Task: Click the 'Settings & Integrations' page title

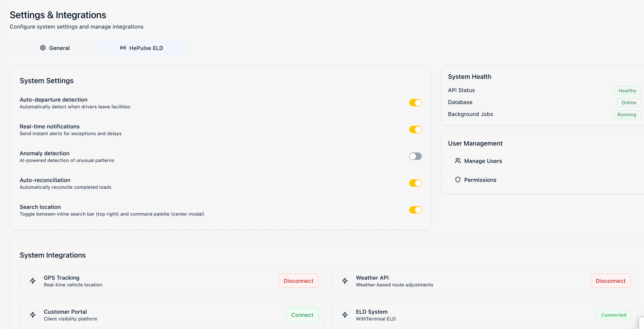Action: [58, 15]
